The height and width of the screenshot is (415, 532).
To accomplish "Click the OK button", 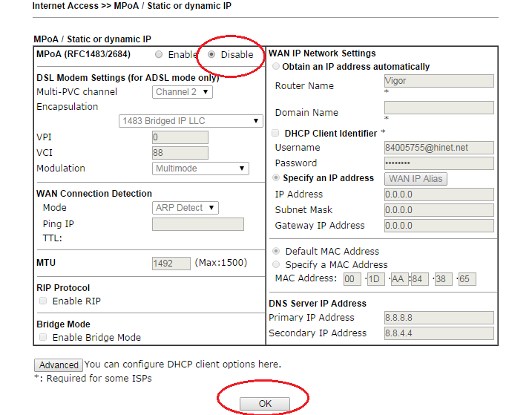I will coord(265,403).
